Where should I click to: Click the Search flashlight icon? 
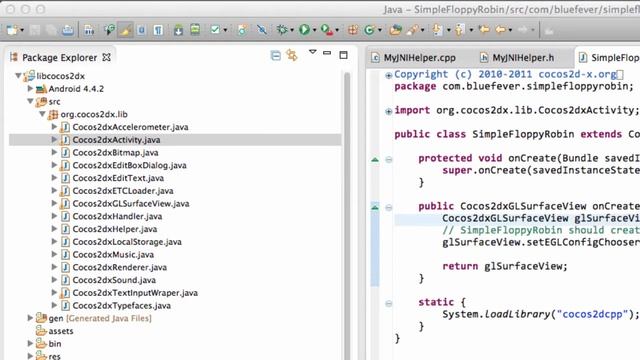pos(412,30)
